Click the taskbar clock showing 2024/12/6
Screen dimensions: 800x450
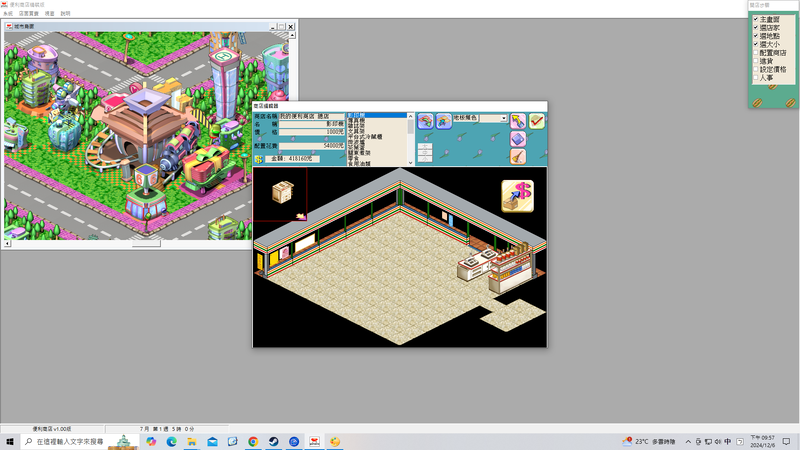762,442
